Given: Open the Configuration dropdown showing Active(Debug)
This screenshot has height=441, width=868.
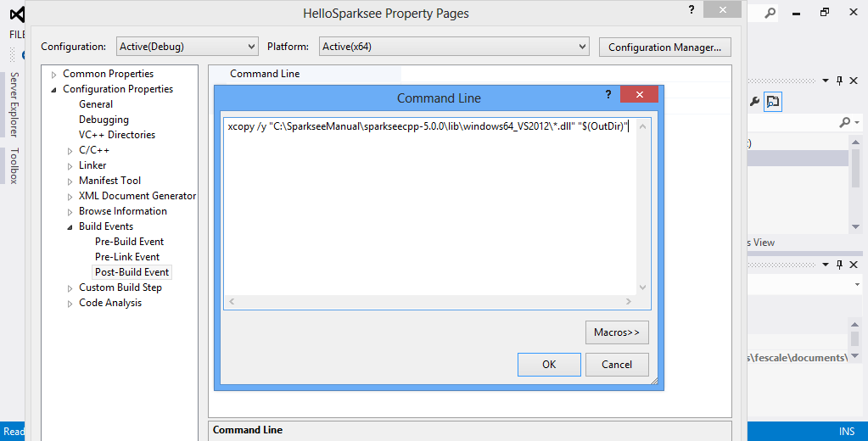Looking at the screenshot, I should (188, 47).
